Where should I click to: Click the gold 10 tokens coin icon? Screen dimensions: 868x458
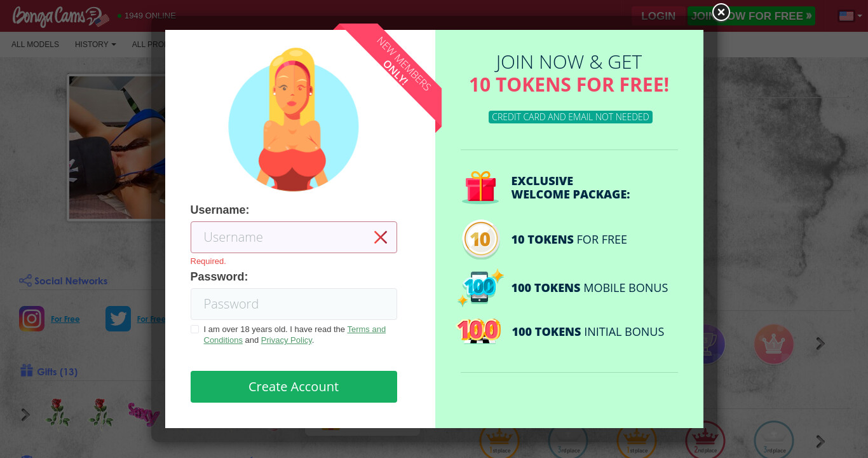[480, 239]
